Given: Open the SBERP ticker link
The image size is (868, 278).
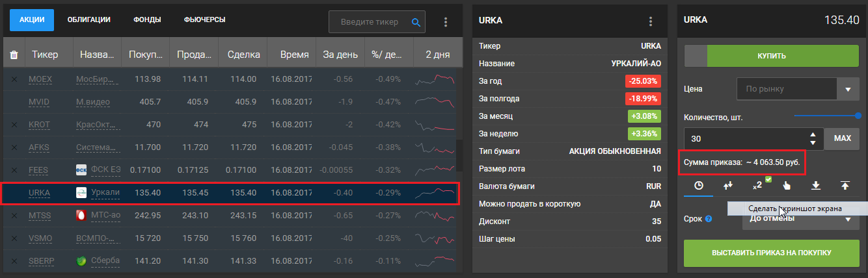Looking at the screenshot, I should [42, 261].
